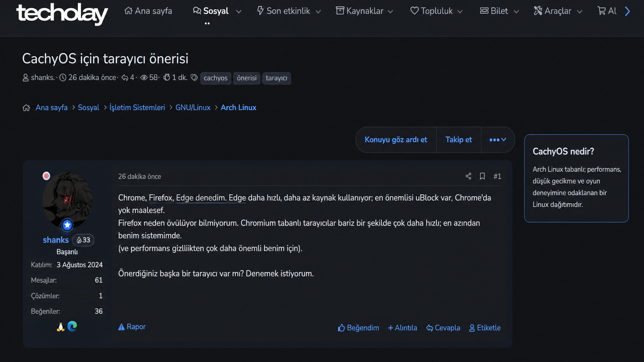Click the Linux penguin icon under profile
Viewport: 644px width, 362px height.
click(x=61, y=327)
